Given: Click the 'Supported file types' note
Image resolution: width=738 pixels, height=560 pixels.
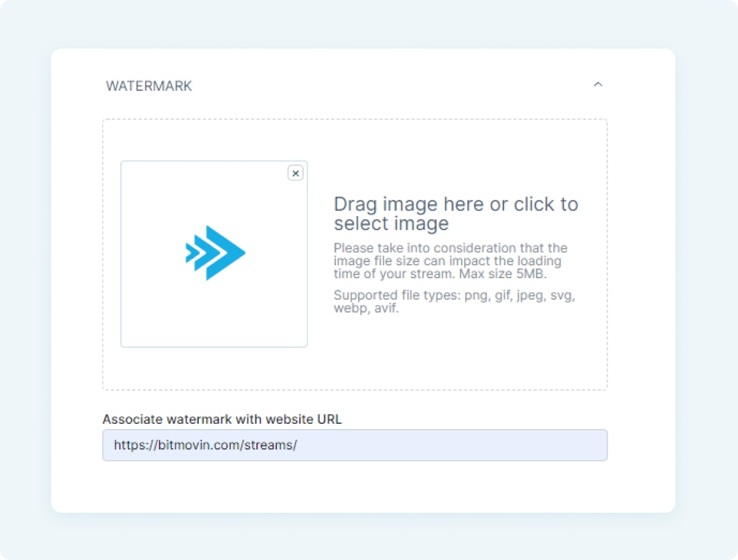Looking at the screenshot, I should (x=454, y=301).
